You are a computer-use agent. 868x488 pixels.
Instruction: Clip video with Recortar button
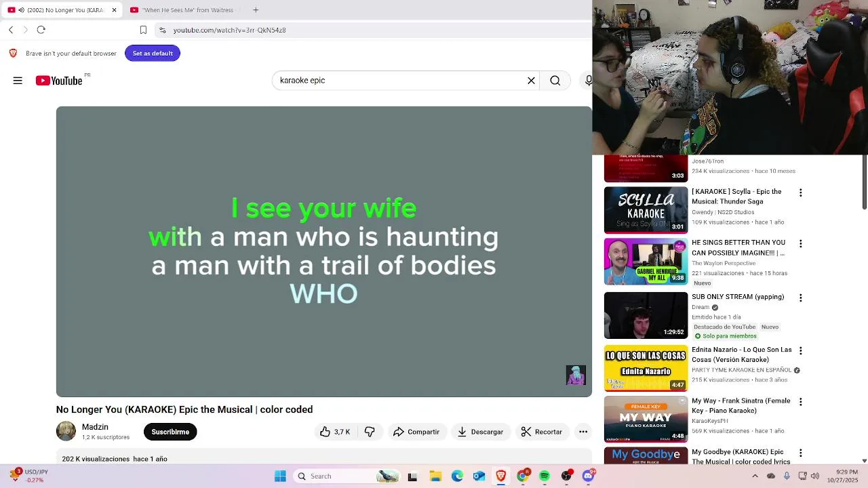pos(541,432)
